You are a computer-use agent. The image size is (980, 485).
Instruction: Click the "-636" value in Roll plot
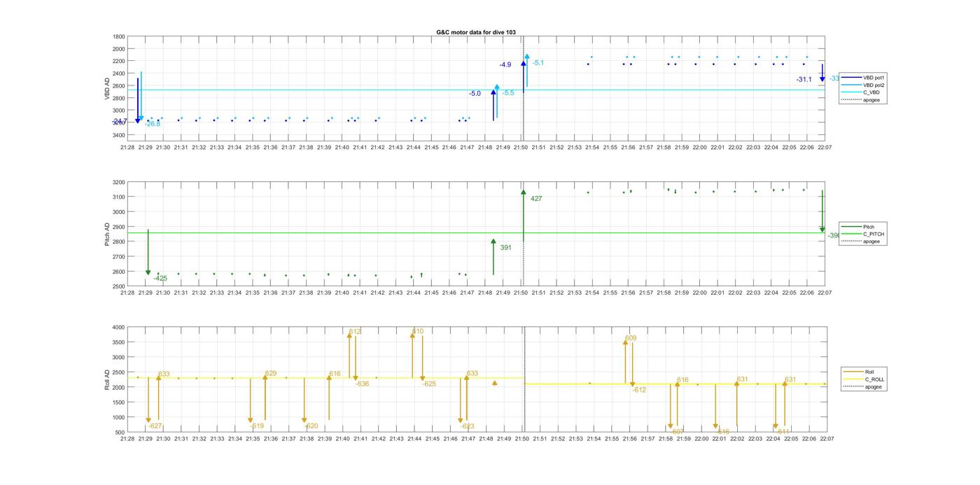[x=362, y=384]
